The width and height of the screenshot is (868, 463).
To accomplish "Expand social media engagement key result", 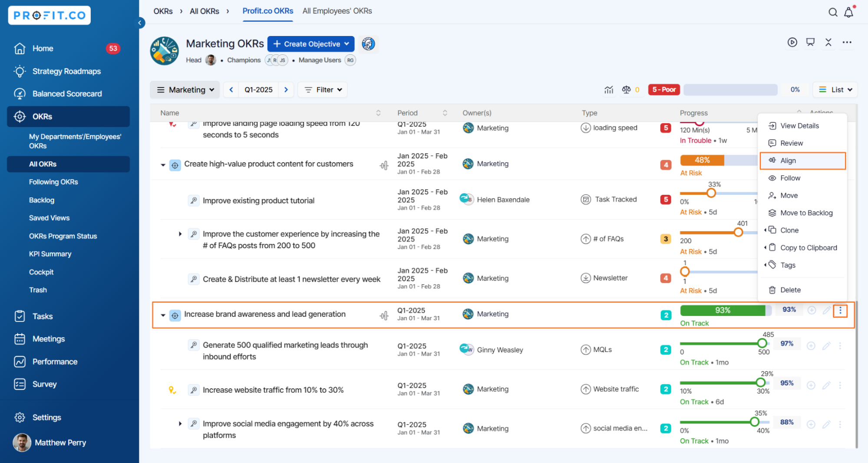I will coord(180,424).
